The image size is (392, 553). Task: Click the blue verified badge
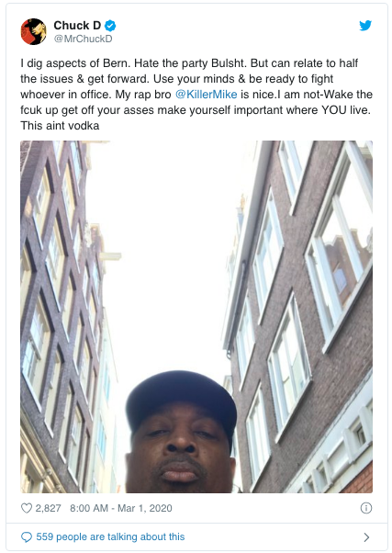coord(110,26)
